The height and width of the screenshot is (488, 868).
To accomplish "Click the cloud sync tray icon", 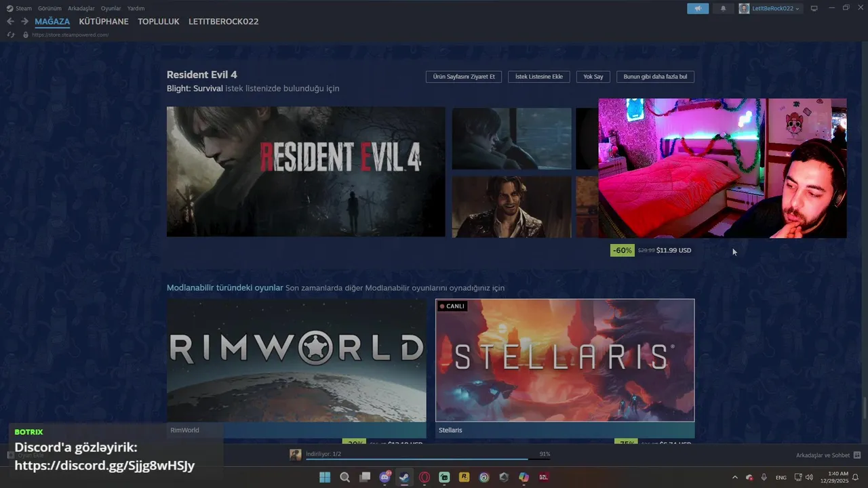I will (x=749, y=477).
